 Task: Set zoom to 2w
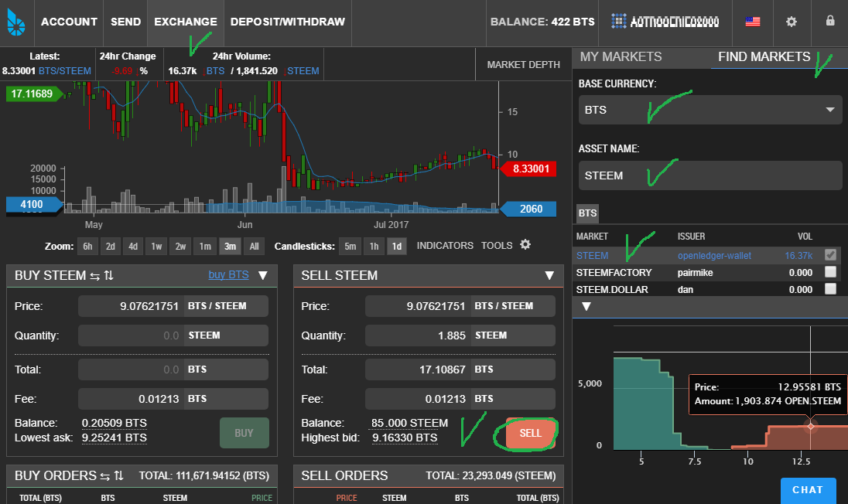(x=180, y=247)
